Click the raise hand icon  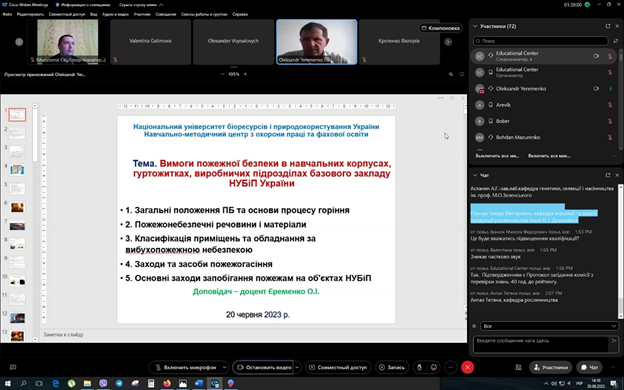[x=419, y=367]
